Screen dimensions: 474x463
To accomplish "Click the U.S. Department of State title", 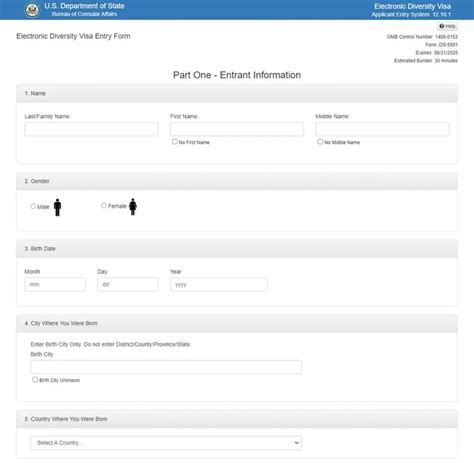I will tap(84, 6).
